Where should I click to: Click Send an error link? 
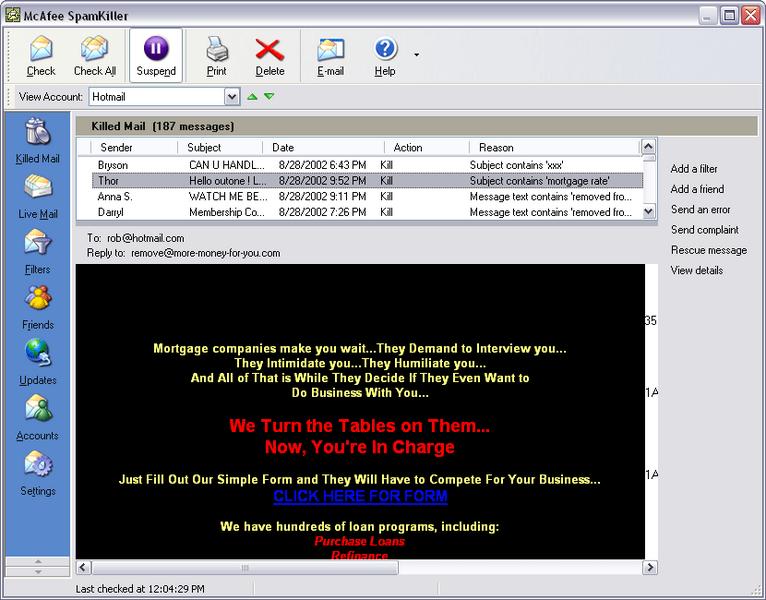[701, 210]
